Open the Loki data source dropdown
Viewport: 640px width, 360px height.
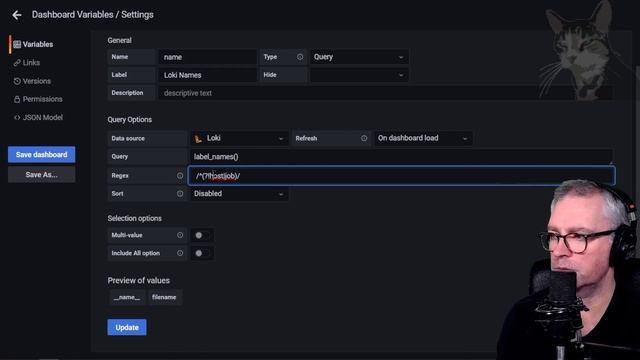pyautogui.click(x=239, y=138)
